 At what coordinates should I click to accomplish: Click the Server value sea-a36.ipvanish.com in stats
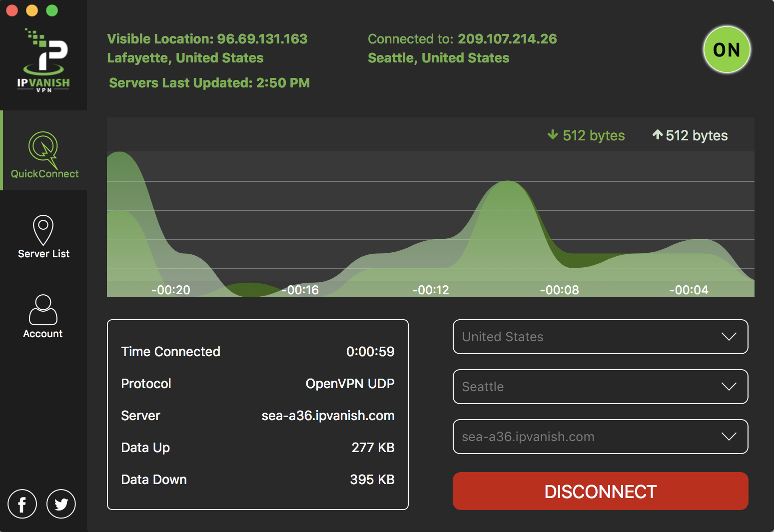pyautogui.click(x=328, y=416)
